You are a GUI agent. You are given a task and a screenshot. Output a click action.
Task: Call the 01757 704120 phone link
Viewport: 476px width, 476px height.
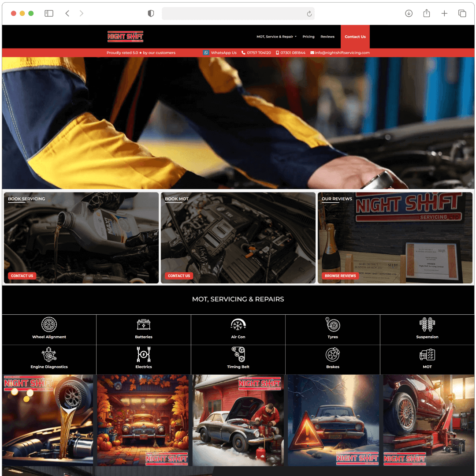pyautogui.click(x=257, y=52)
